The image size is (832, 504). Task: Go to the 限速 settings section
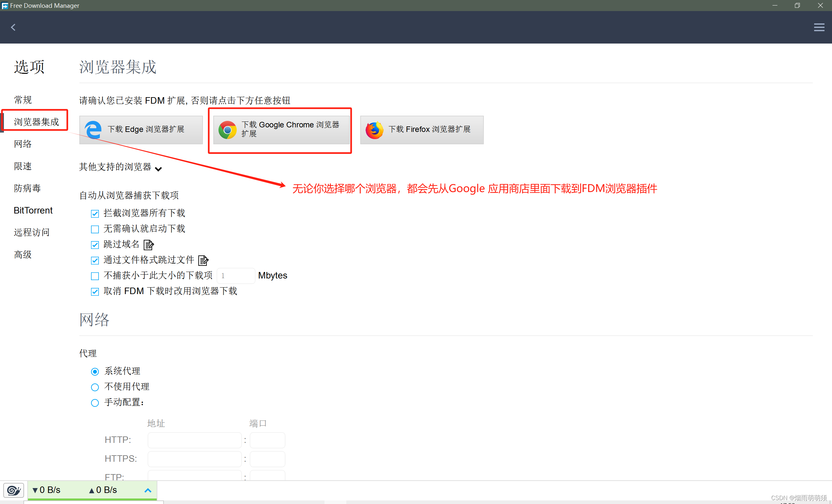pyautogui.click(x=23, y=166)
